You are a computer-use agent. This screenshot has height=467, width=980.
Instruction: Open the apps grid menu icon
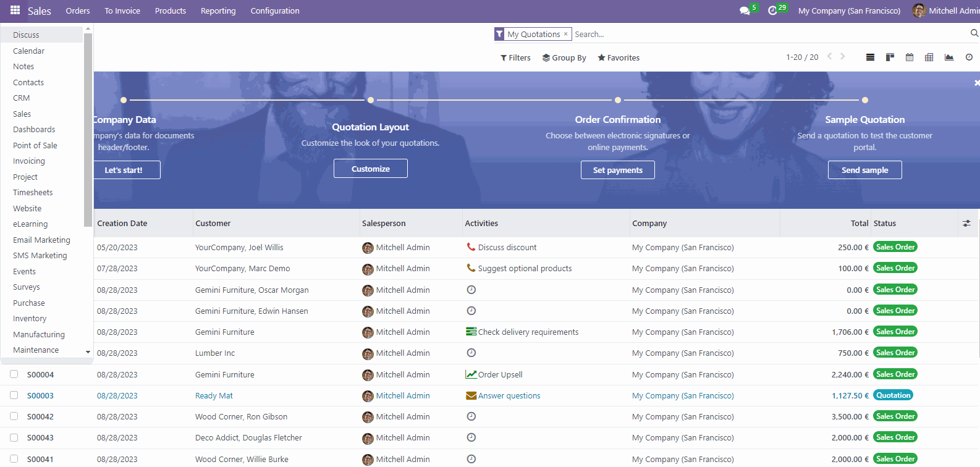(15, 11)
